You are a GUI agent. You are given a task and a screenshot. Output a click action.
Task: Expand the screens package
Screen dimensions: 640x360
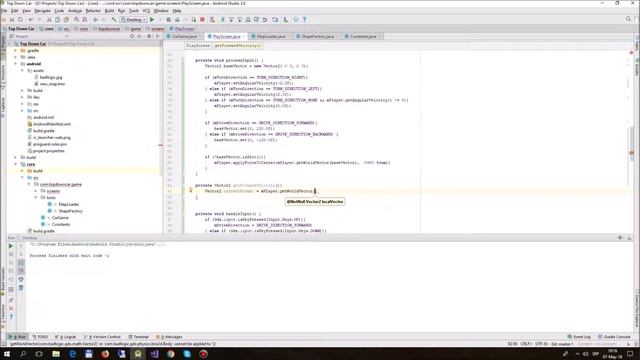(x=36, y=191)
